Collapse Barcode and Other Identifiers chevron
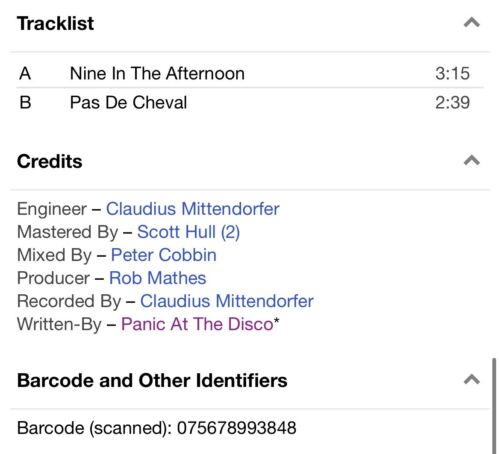This screenshot has width=500, height=454. coord(472,380)
